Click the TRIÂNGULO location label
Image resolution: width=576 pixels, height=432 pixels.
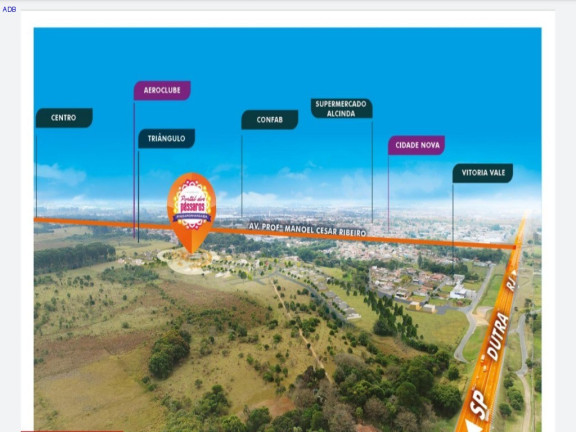[166, 138]
